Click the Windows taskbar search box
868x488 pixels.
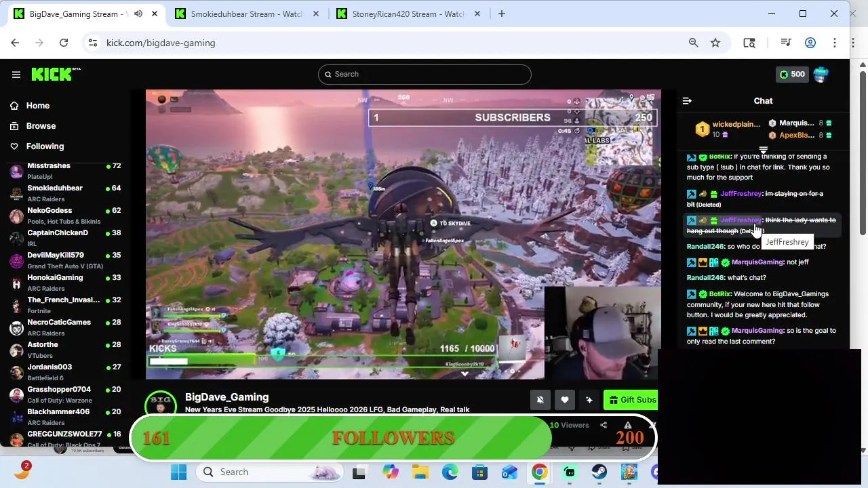268,472
